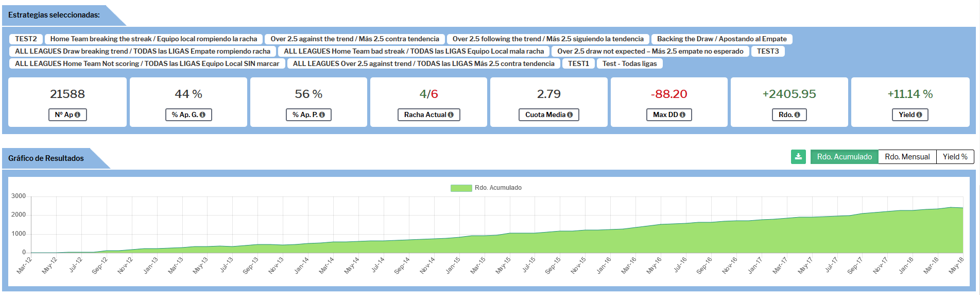Click the +2405.95 result value
The image size is (980, 295).
789,94
